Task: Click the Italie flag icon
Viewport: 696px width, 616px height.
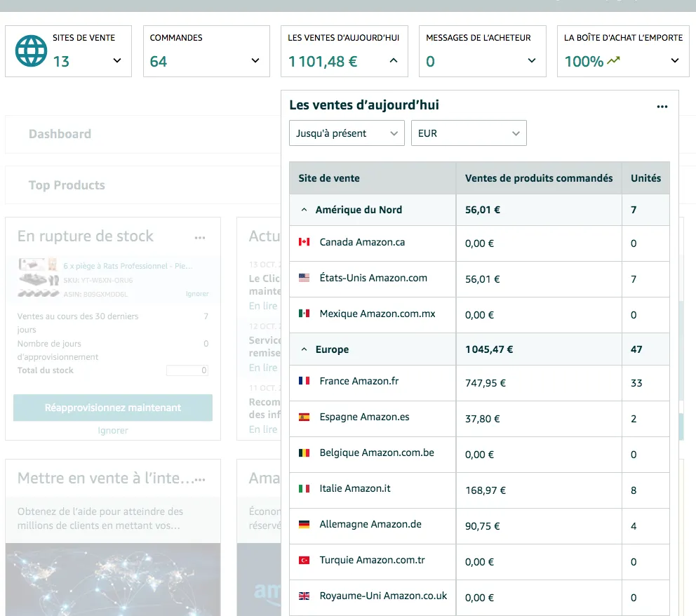Action: click(x=304, y=488)
